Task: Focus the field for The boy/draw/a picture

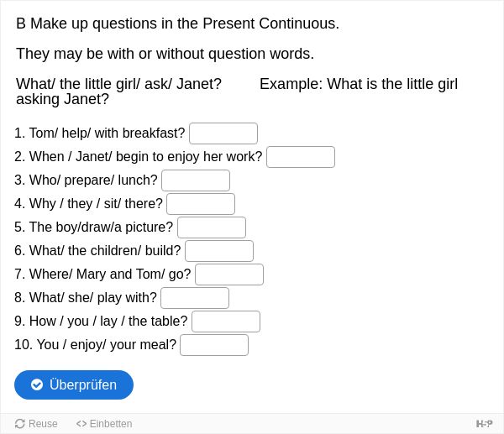Action: [212, 227]
